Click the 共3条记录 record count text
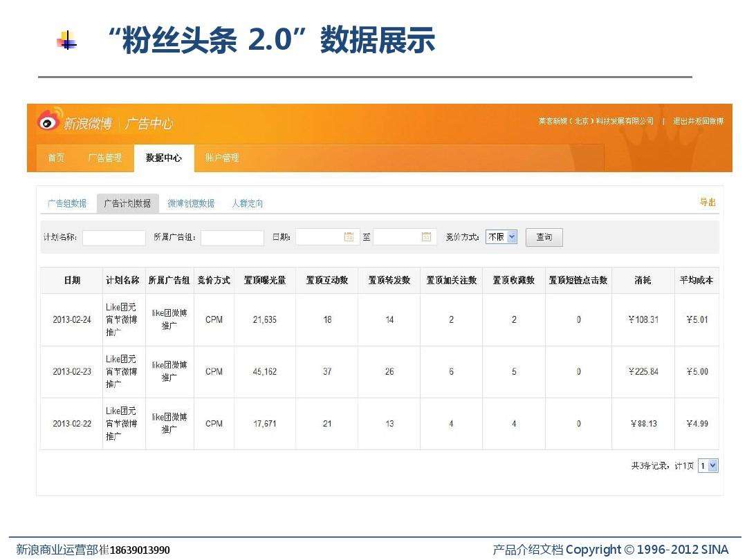Viewport: 747px width, 560px height. tap(649, 466)
